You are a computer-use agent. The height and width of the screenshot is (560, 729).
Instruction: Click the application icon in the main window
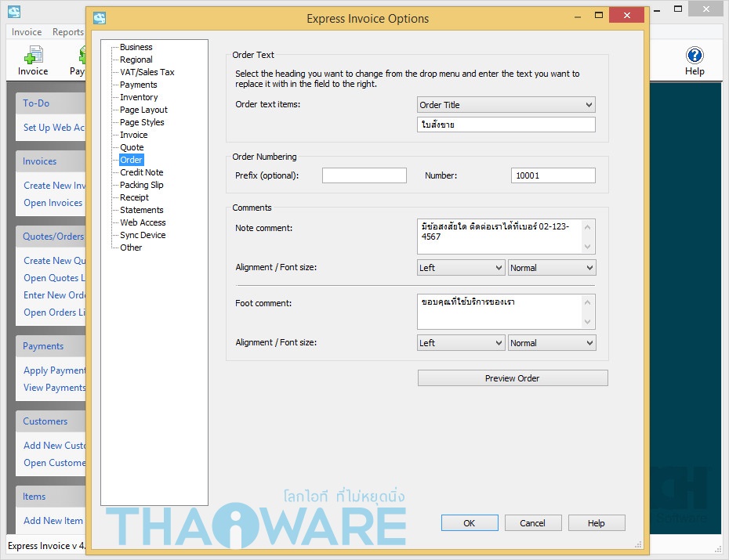pyautogui.click(x=14, y=11)
